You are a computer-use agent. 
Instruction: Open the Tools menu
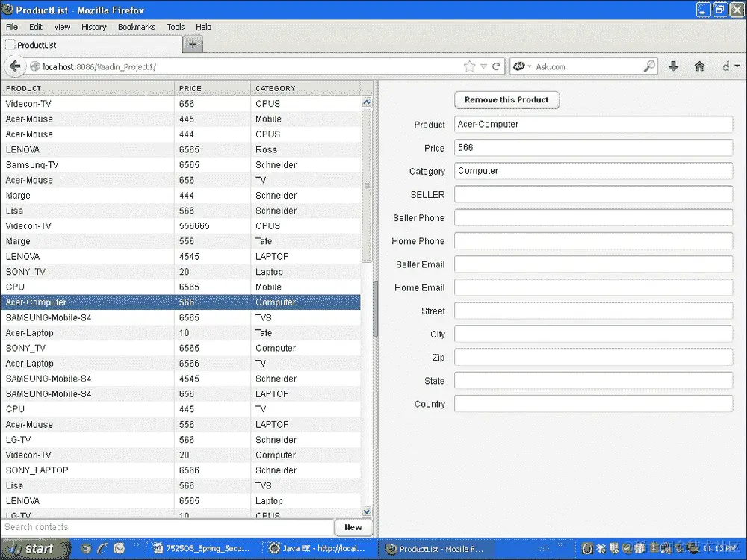[176, 27]
